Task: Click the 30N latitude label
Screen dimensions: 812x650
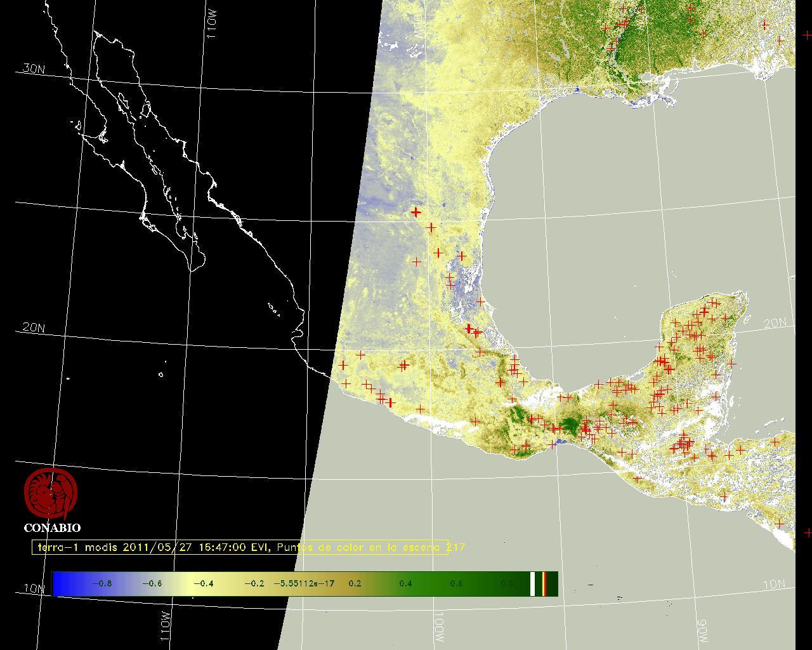Action: tap(34, 69)
